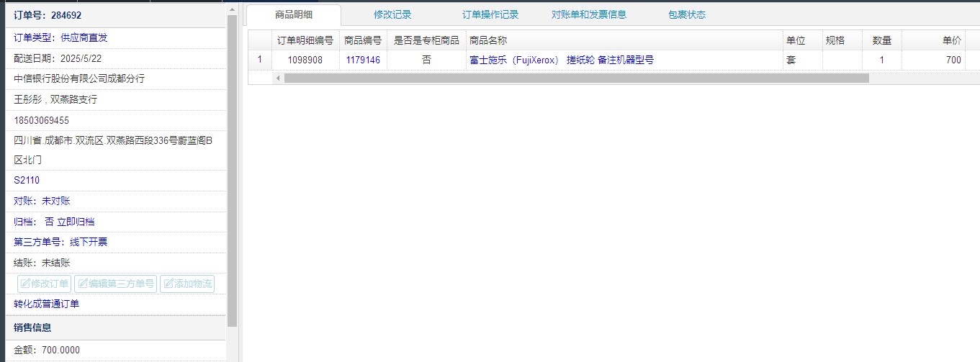Click the horizontal scrollbar thumb under the table

[x=577, y=78]
